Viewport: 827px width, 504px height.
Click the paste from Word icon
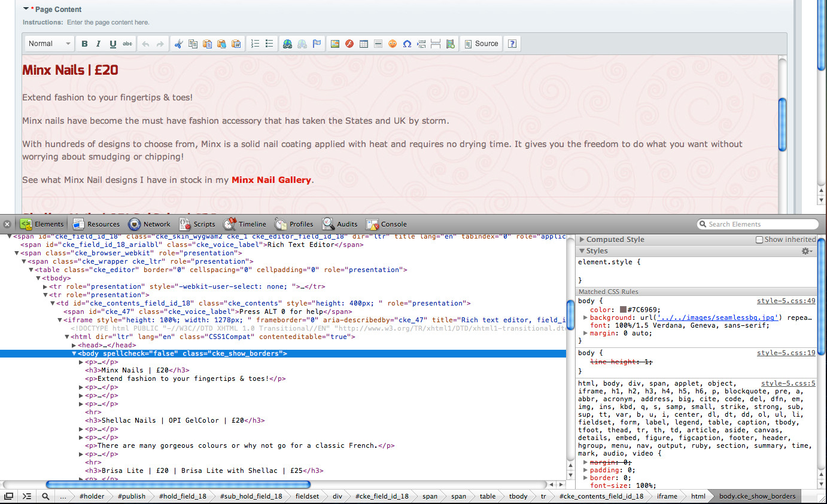(x=236, y=44)
